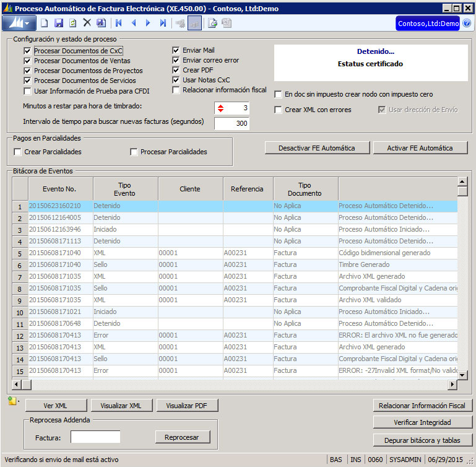Open the Contoso,Ltd:Demo company selector
The image size is (476, 467).
tap(428, 23)
